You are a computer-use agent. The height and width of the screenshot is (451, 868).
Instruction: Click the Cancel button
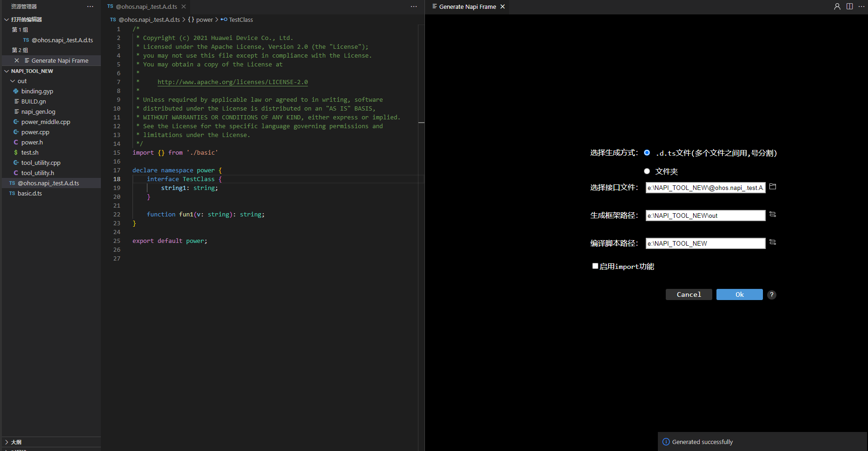689,294
